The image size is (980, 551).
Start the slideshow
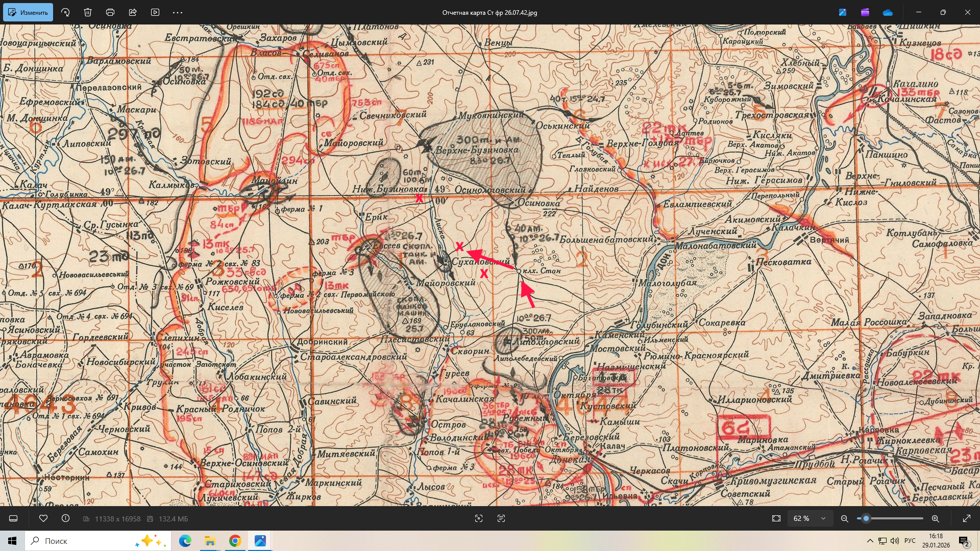pyautogui.click(x=155, y=12)
